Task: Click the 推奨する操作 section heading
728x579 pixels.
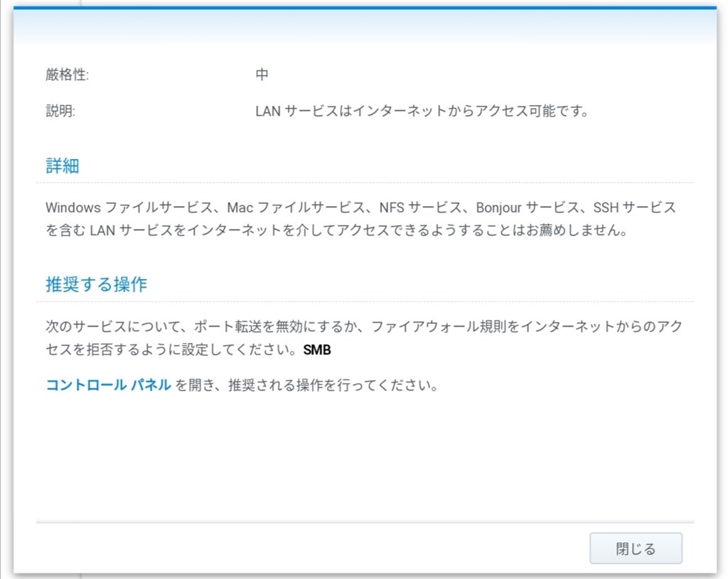Action: pyautogui.click(x=96, y=283)
